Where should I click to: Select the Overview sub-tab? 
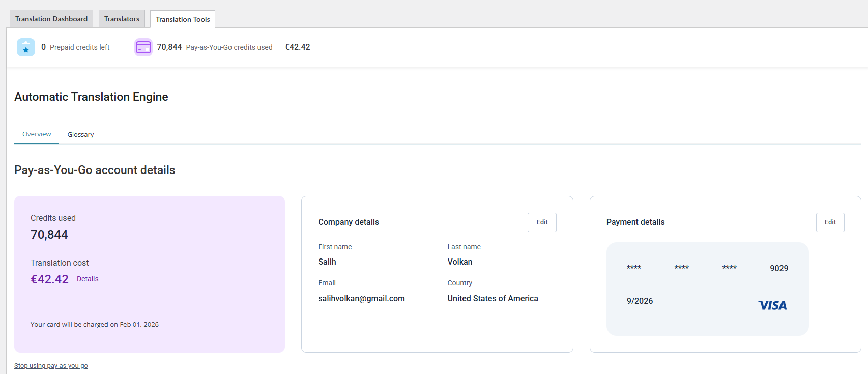click(x=37, y=134)
